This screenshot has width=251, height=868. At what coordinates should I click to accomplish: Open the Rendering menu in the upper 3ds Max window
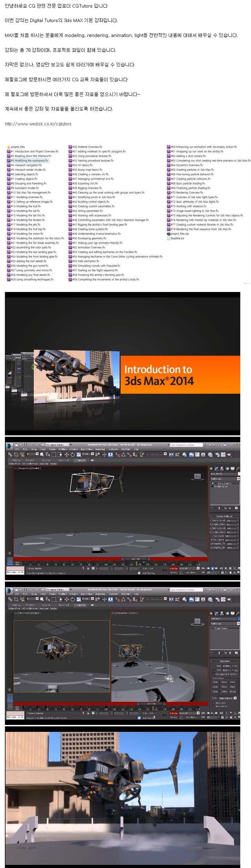[x=100, y=449]
